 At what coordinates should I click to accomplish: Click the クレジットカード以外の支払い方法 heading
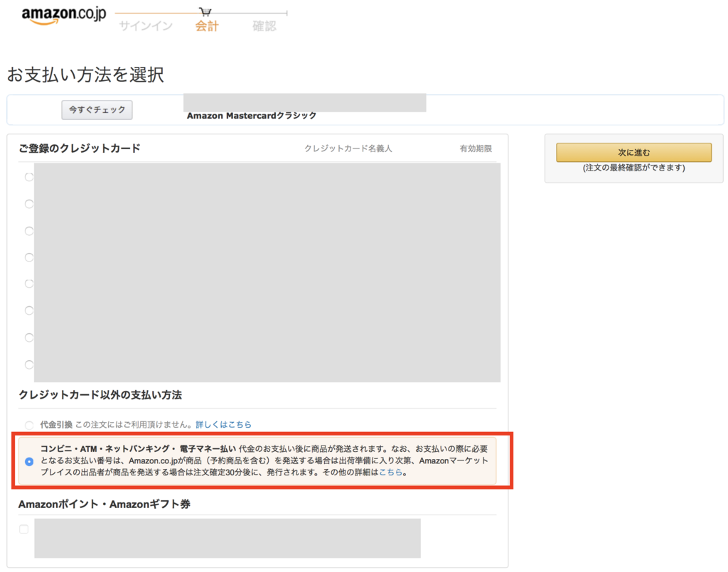[100, 395]
